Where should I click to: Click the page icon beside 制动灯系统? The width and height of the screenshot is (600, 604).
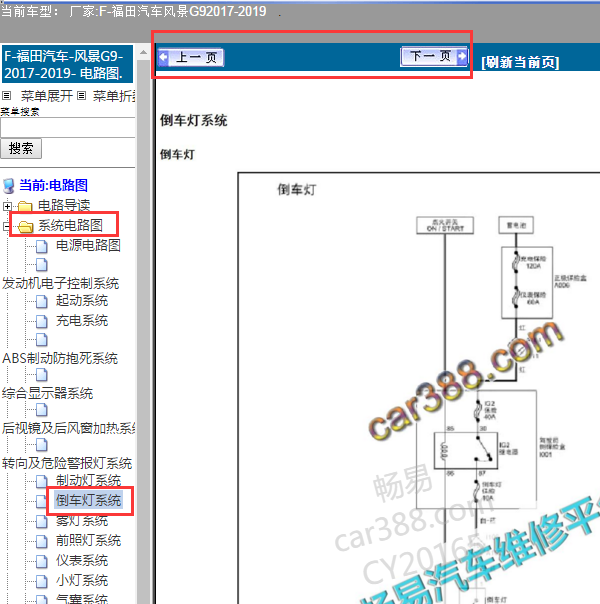point(42,481)
